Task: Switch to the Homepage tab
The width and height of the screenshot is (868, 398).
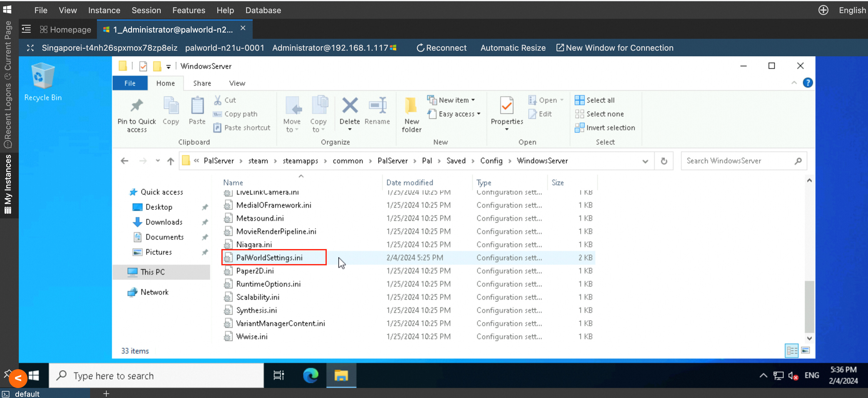Action: (65, 30)
